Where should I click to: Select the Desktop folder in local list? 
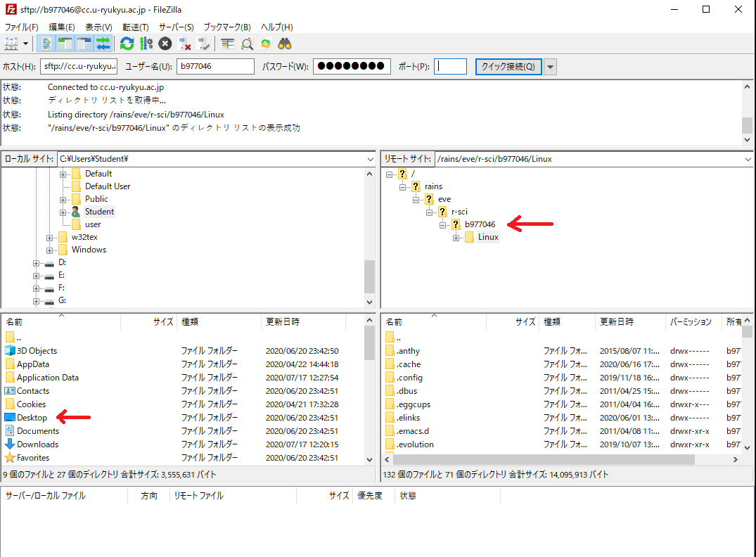32,418
